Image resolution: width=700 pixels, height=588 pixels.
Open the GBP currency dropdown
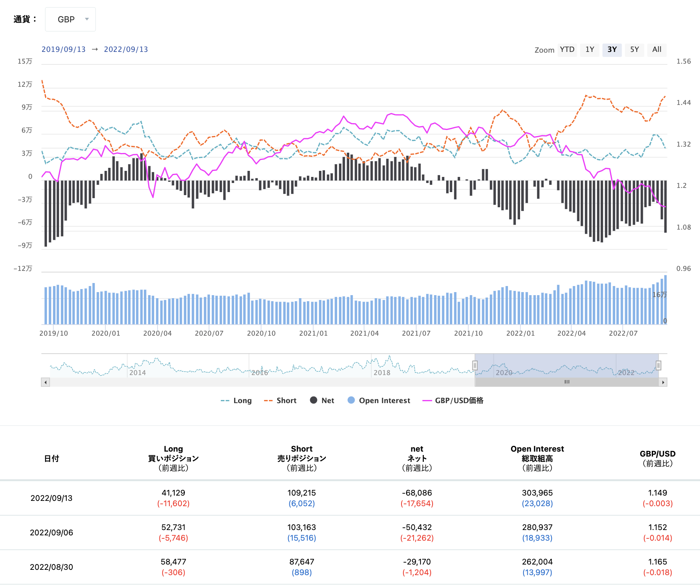click(70, 19)
